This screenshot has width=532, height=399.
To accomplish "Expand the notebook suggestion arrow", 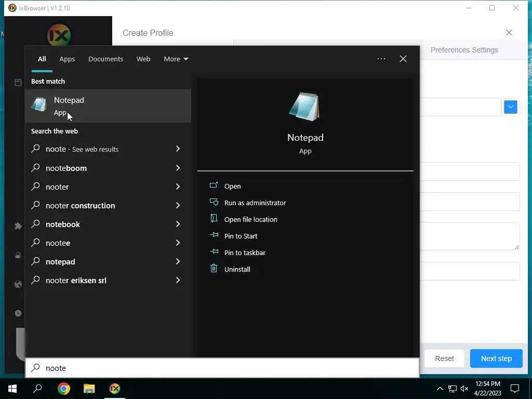I will point(178,223).
